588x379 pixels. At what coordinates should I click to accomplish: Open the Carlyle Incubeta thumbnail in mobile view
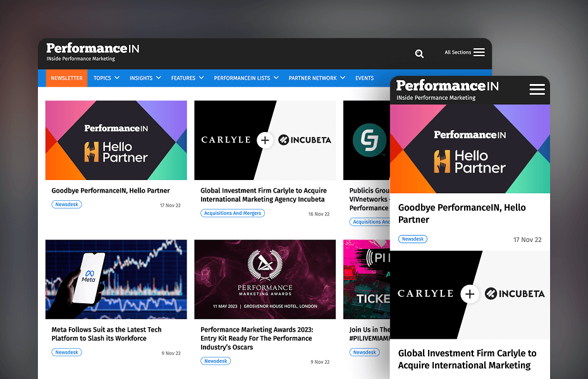(x=470, y=295)
